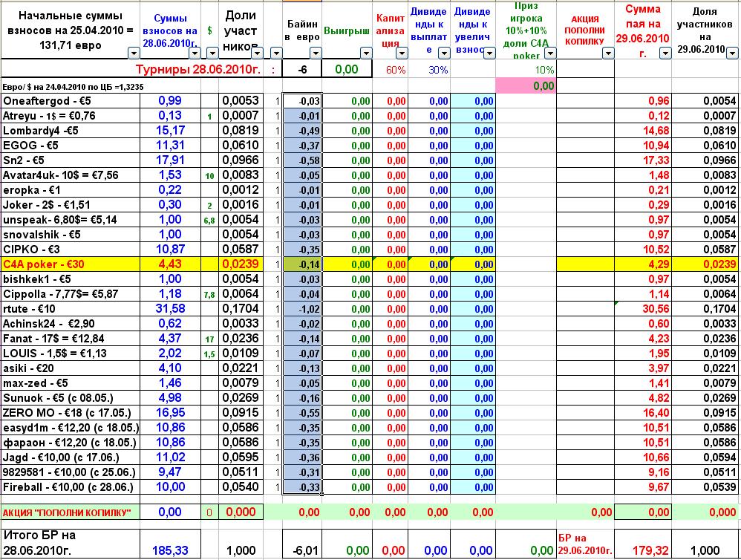This screenshot has width=741, height=560.
Task: Select 'фараон - €12,20 (с 18.05.)' cell
Action: [71, 443]
